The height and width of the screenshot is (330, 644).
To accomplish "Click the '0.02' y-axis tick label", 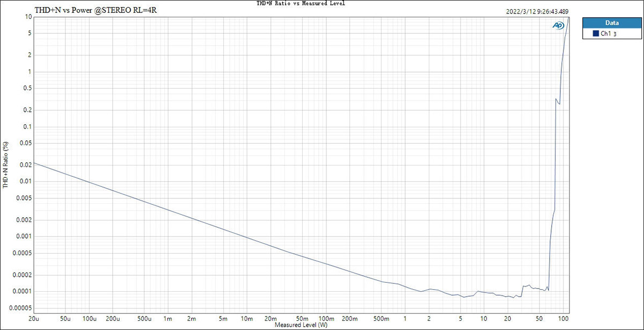I will coord(26,165).
